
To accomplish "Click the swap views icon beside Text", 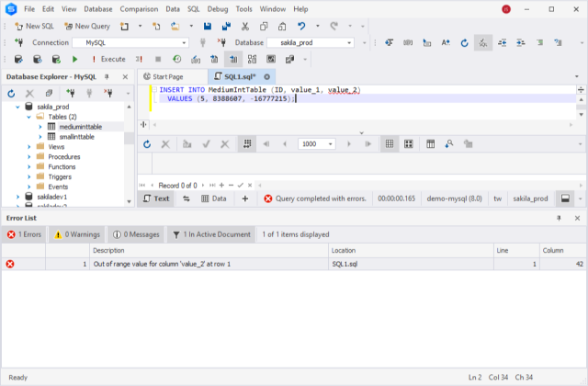I will 187,199.
